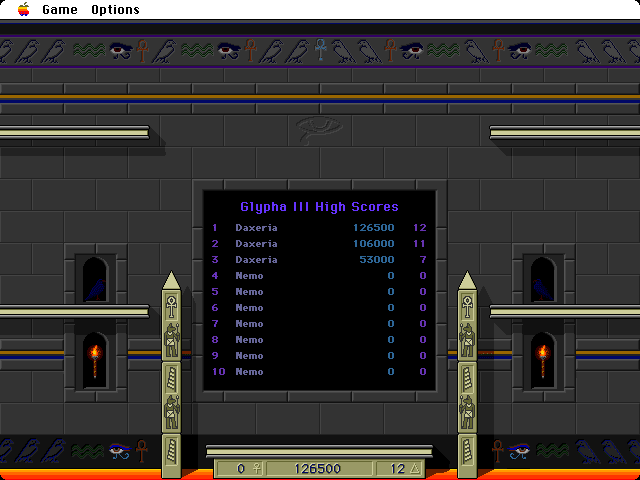
Task: Click the 53000 score entry
Action: point(377,260)
